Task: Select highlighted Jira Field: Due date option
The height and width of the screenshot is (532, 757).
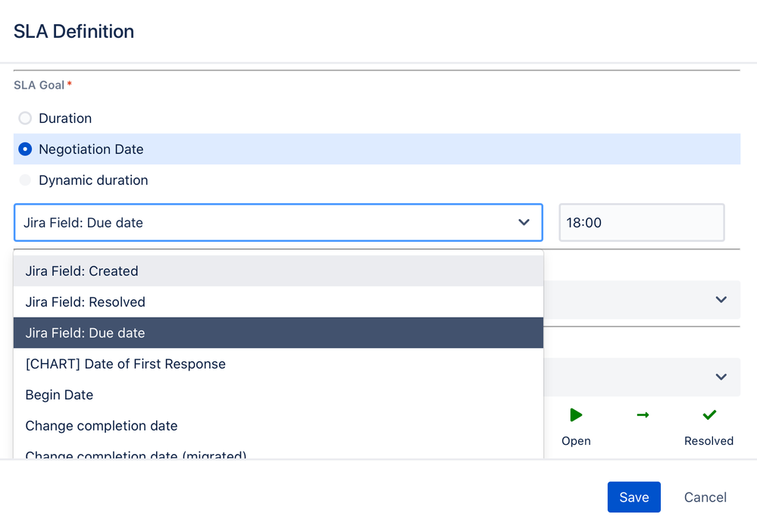Action: [85, 333]
